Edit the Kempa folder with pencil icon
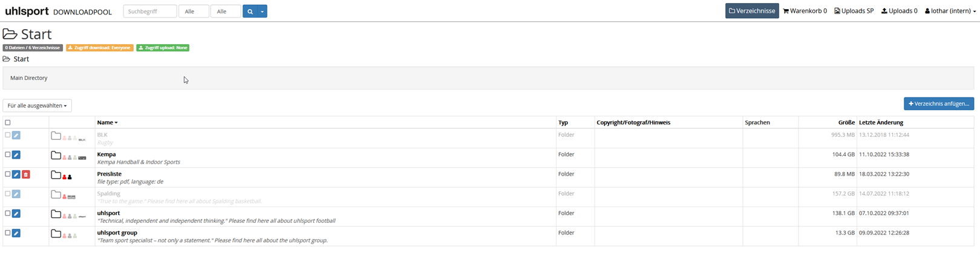The width and height of the screenshot is (980, 255). [16, 155]
